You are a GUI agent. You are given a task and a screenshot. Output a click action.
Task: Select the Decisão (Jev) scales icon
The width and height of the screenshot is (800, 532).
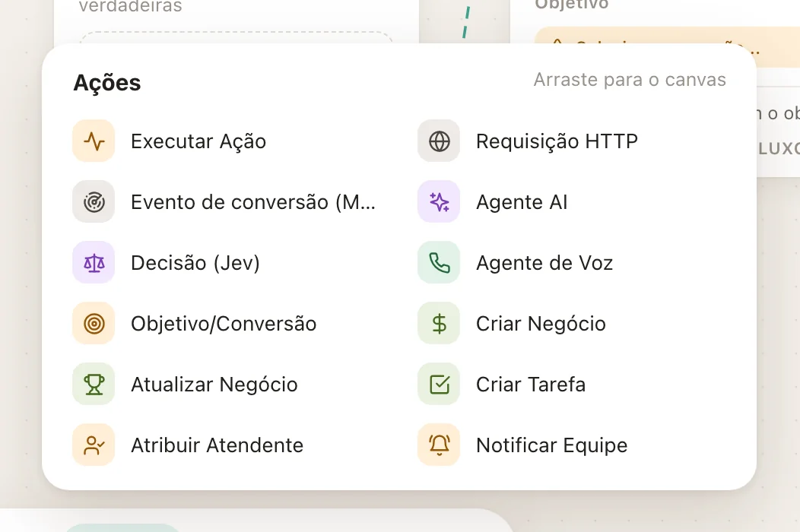pos(94,263)
